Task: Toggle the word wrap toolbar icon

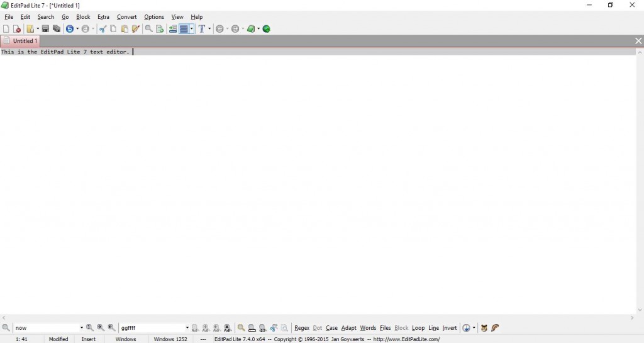Action: click(184, 29)
